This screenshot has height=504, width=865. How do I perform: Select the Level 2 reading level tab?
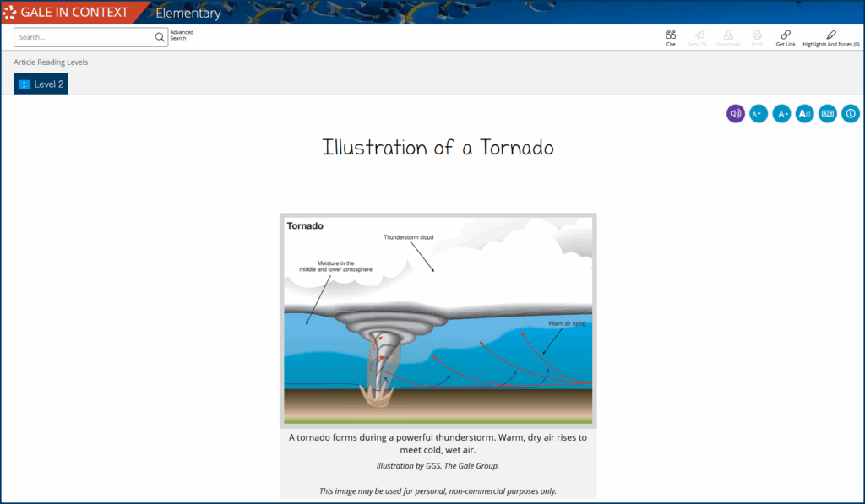coord(41,84)
